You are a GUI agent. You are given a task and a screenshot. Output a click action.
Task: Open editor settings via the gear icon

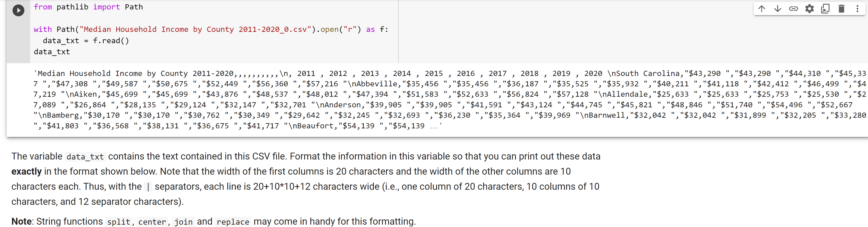pyautogui.click(x=809, y=9)
